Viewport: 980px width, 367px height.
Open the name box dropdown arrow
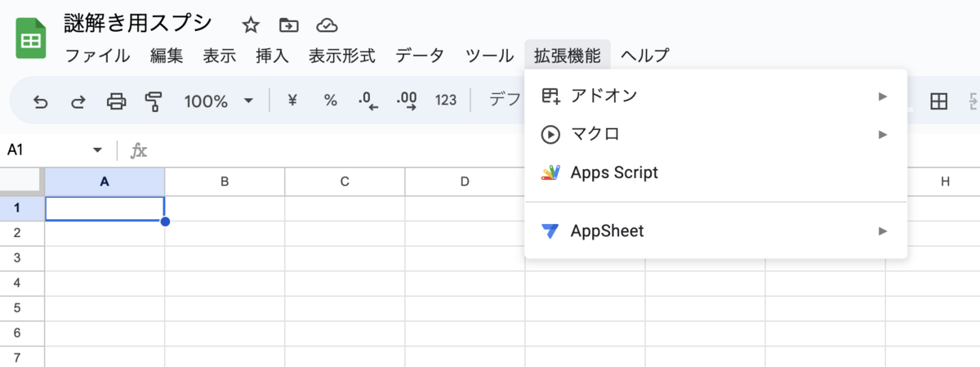[98, 150]
